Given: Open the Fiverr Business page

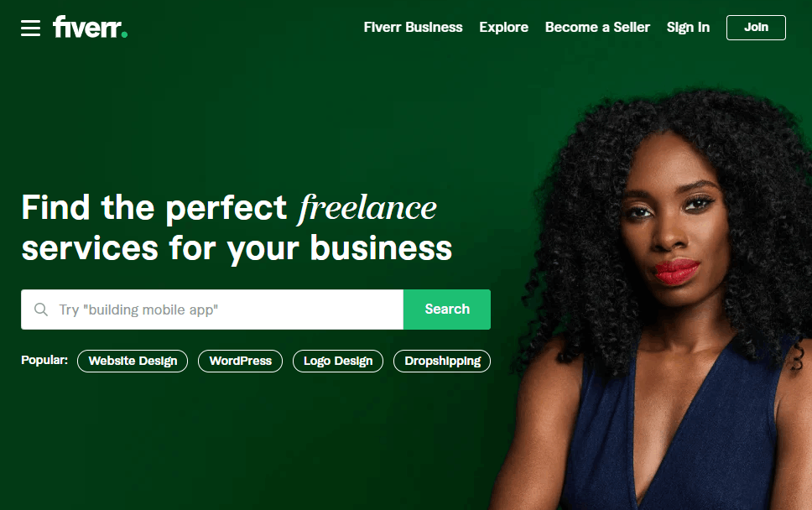Looking at the screenshot, I should (x=413, y=28).
